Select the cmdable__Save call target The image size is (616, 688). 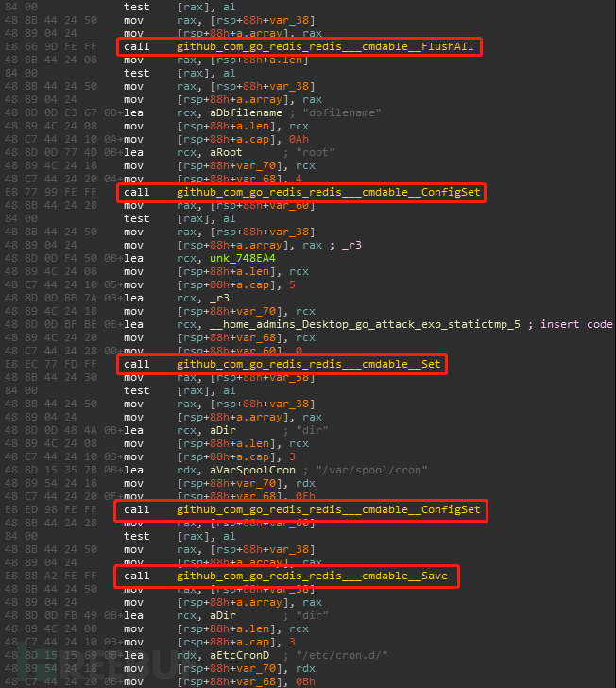coord(312,576)
